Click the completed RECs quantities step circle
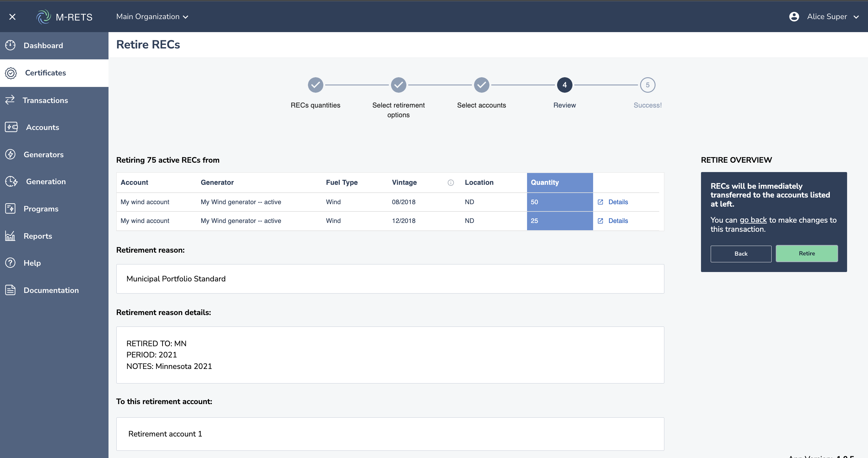This screenshot has height=458, width=868. click(315, 85)
